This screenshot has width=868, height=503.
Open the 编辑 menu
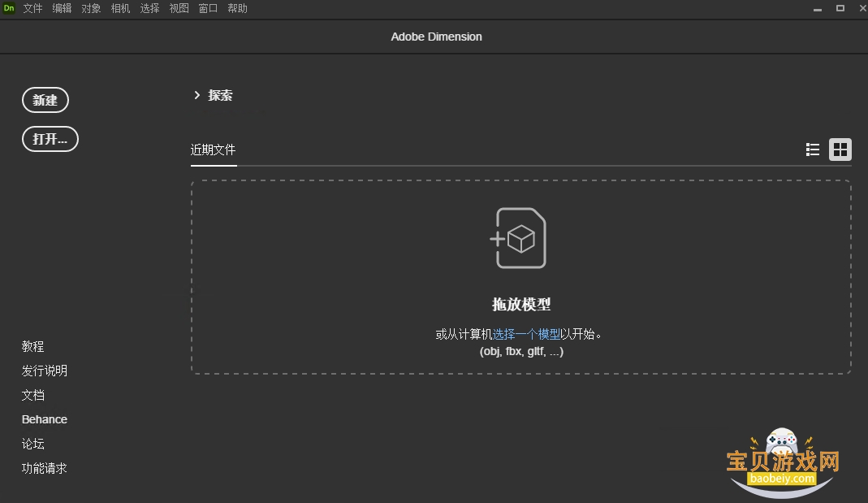(62, 8)
